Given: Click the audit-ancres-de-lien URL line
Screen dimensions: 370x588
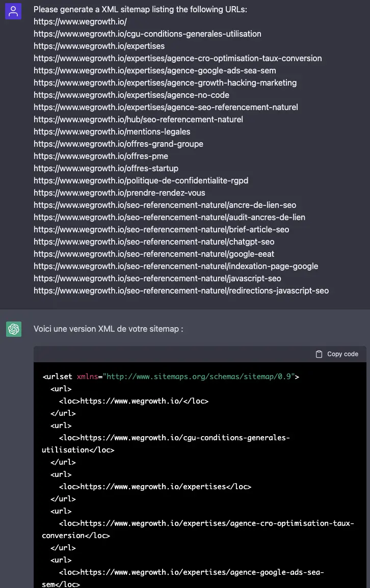Looking at the screenshot, I should pos(170,217).
